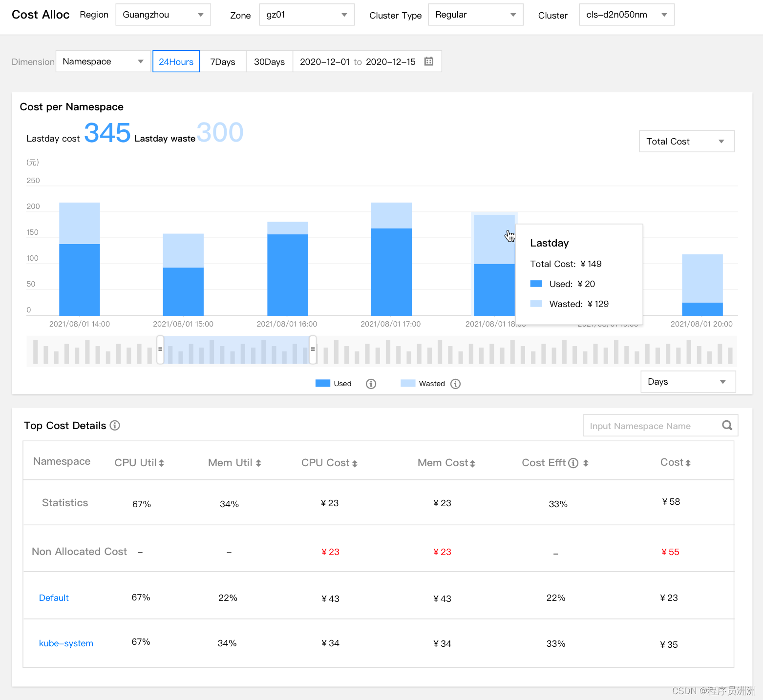Open the Default namespace link

(x=54, y=598)
